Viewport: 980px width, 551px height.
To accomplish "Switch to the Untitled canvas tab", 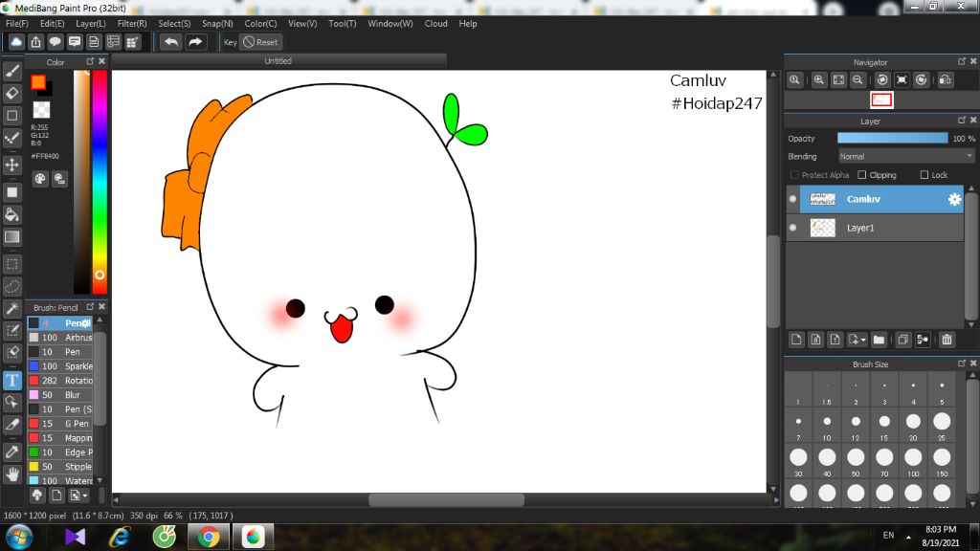I will (278, 60).
